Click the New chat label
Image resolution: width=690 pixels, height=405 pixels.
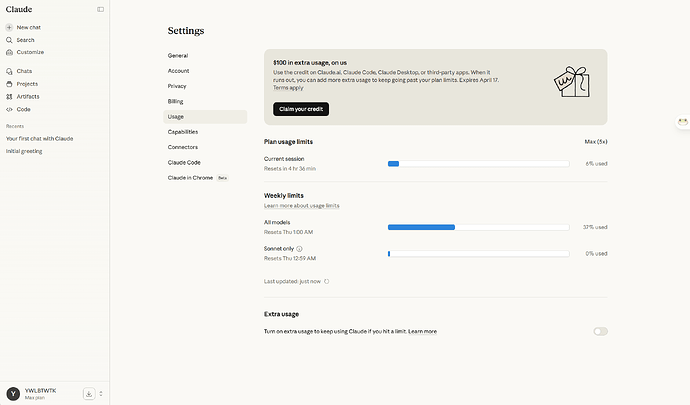(x=29, y=27)
